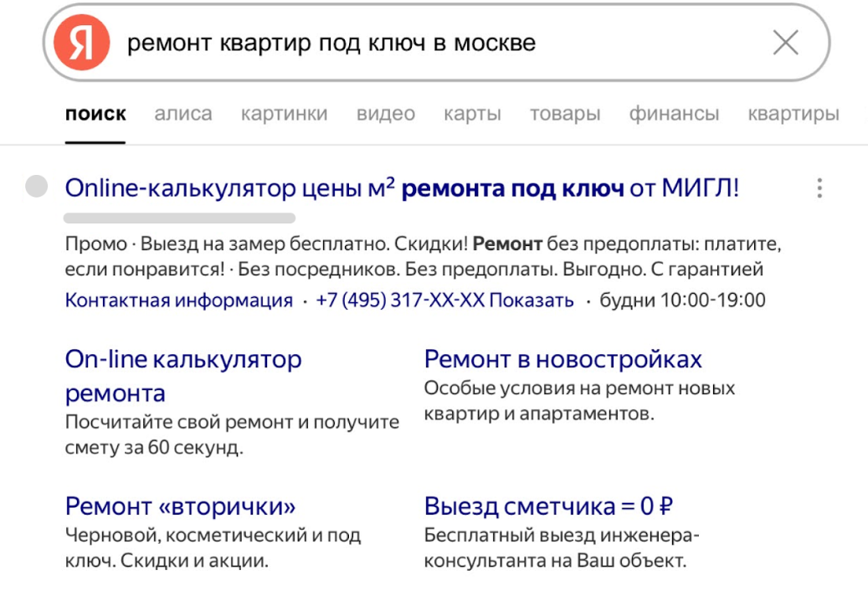Screen dimensions: 868x590
Task: Open Ремонт в новостройках sitelink
Action: (x=563, y=360)
